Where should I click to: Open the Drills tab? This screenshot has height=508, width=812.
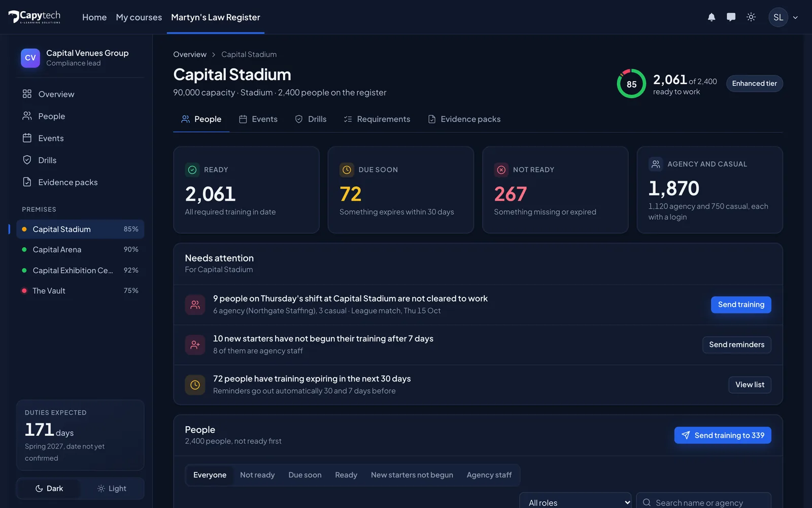(x=311, y=119)
